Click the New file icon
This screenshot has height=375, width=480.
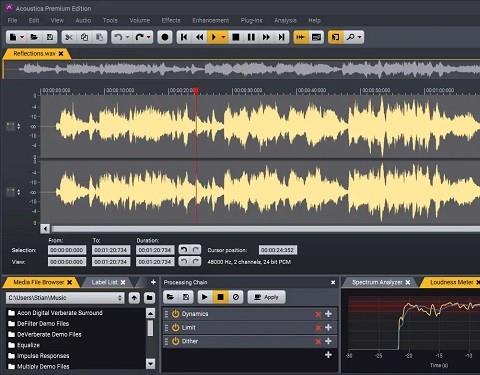13,37
